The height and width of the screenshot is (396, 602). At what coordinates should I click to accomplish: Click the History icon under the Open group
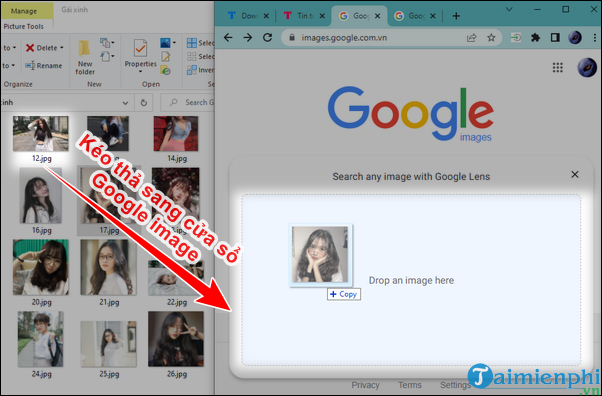pos(165,70)
